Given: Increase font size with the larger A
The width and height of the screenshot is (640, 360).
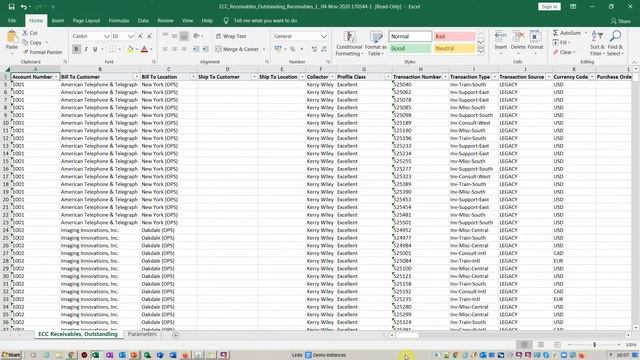Looking at the screenshot, I should point(140,36).
